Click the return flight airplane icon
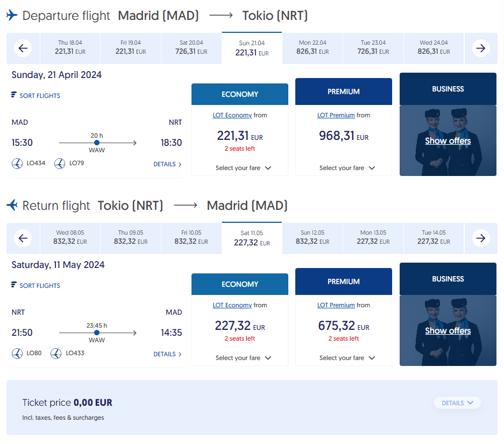Image resolution: width=504 pixels, height=444 pixels. (x=12, y=205)
